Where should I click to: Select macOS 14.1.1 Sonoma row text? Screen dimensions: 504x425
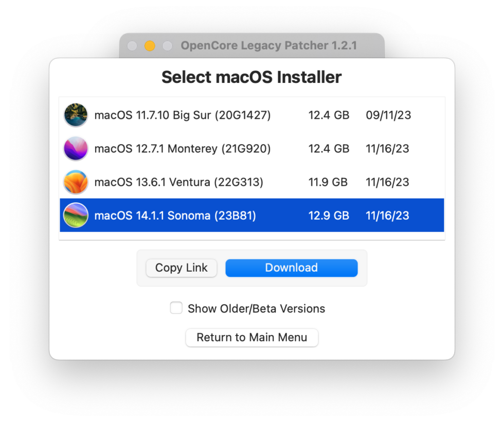175,216
